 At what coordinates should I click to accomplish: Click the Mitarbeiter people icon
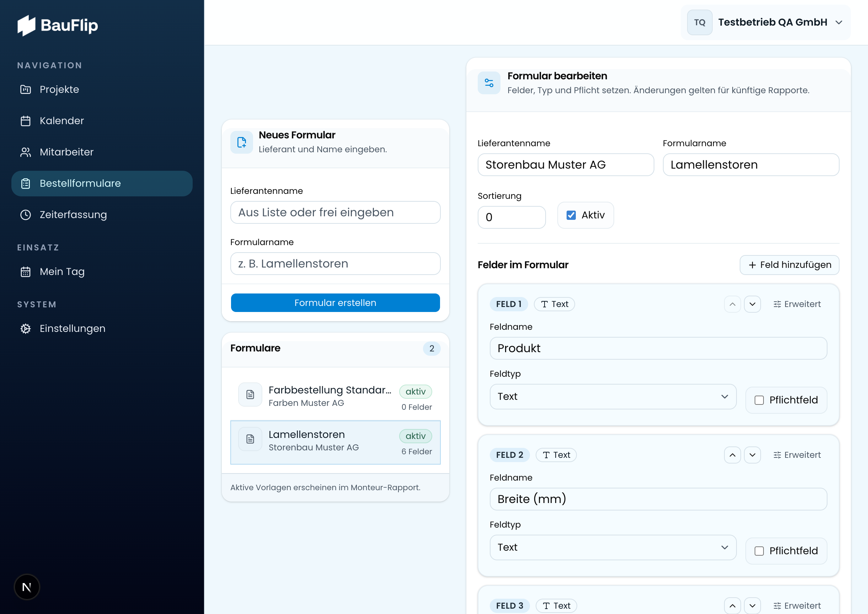click(x=25, y=152)
